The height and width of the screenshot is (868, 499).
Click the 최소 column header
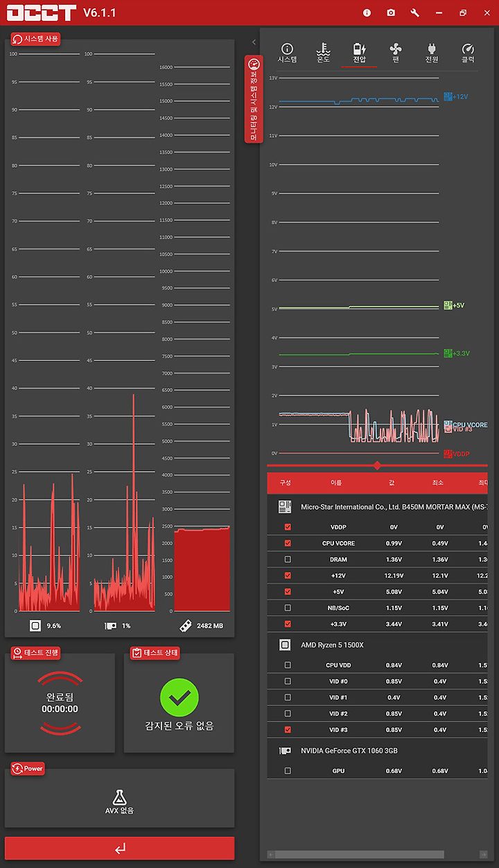pos(437,483)
